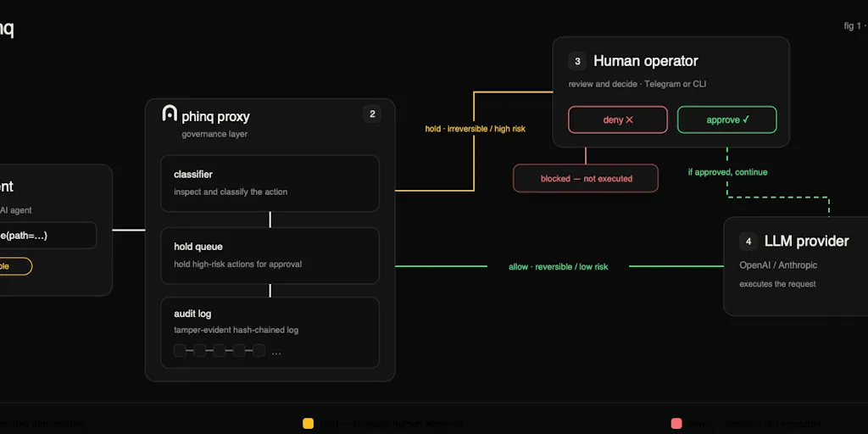
Task: Click 'inspect and classify the action' text
Action: tap(231, 192)
